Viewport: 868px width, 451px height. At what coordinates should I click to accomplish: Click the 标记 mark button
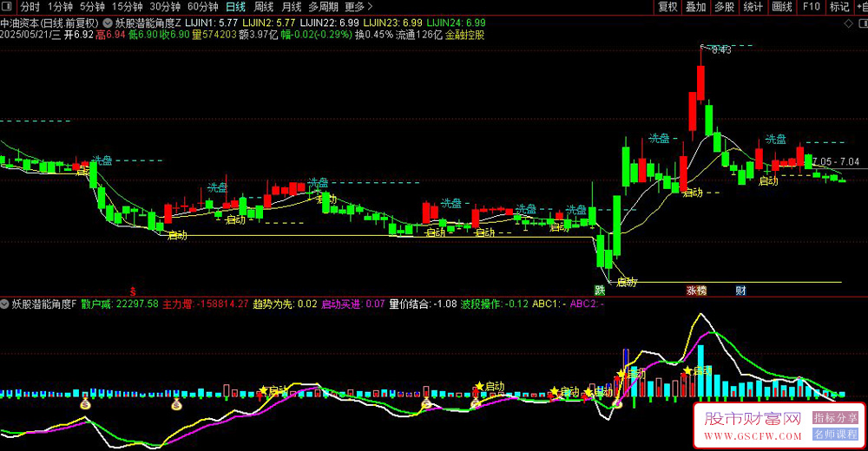[839, 7]
